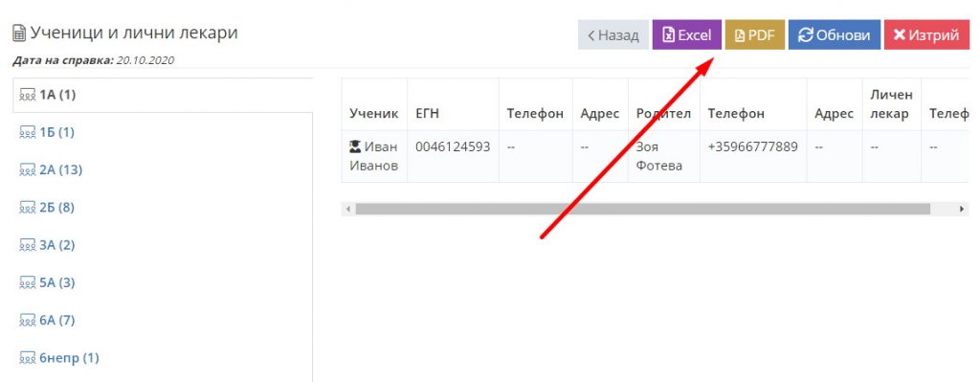Refresh the report with Обнови
This screenshot has width=980, height=382.
(x=835, y=35)
